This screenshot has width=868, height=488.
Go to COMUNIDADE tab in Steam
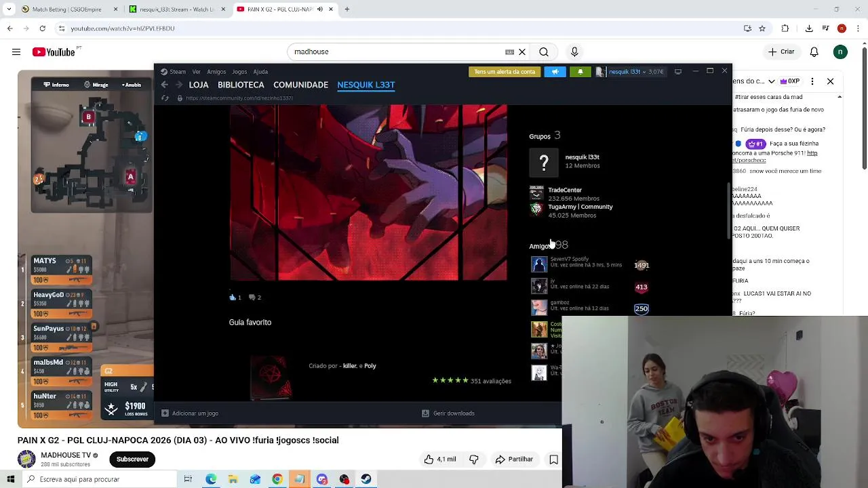[300, 85]
